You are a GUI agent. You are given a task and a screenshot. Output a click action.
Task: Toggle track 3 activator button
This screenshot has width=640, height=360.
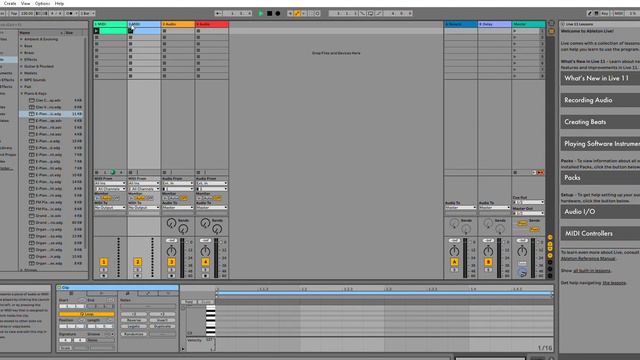click(171, 262)
